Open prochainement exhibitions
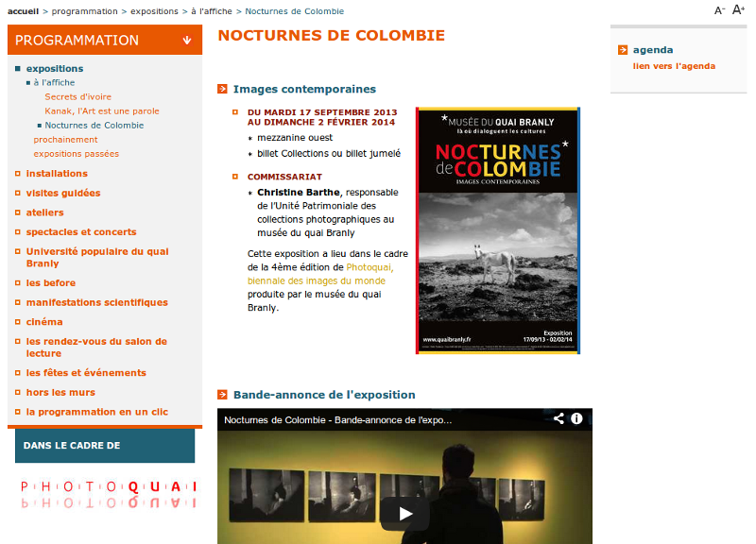The image size is (756, 544). pos(65,139)
